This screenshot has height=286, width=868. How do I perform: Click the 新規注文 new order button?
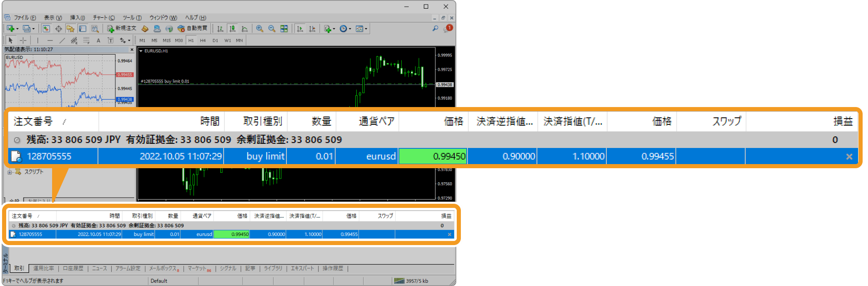122,29
